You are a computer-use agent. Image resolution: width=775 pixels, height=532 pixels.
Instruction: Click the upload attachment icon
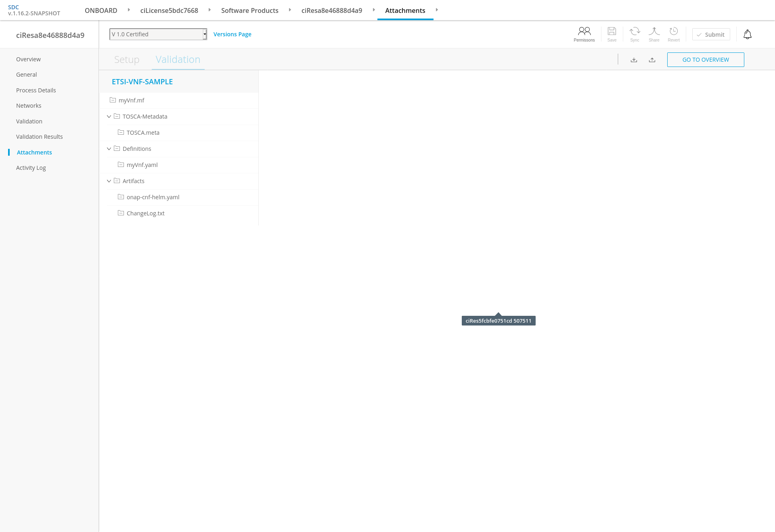click(652, 60)
